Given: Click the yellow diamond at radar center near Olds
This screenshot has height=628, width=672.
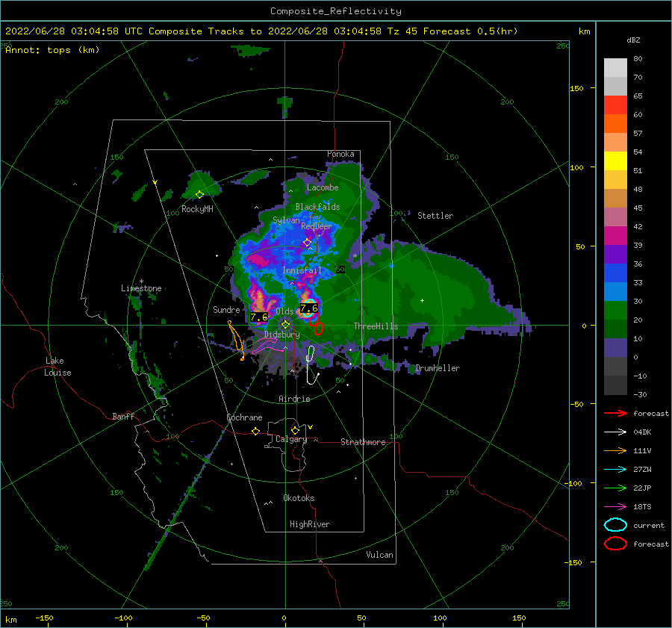Looking at the screenshot, I should [285, 325].
